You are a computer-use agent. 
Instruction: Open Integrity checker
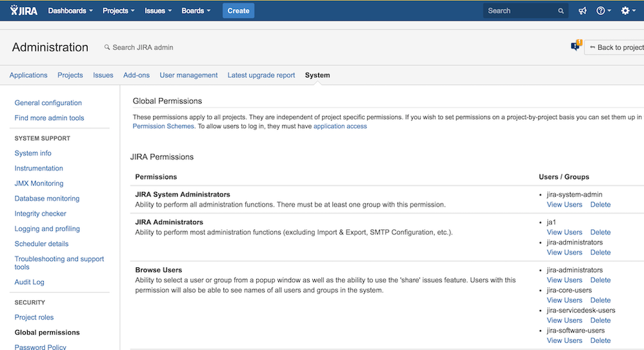[40, 214]
